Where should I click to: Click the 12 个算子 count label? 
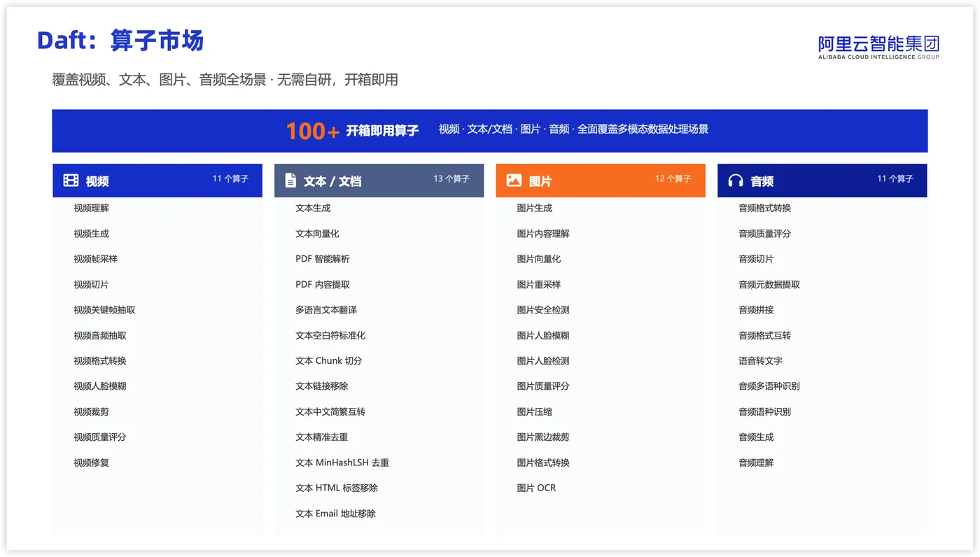(673, 179)
